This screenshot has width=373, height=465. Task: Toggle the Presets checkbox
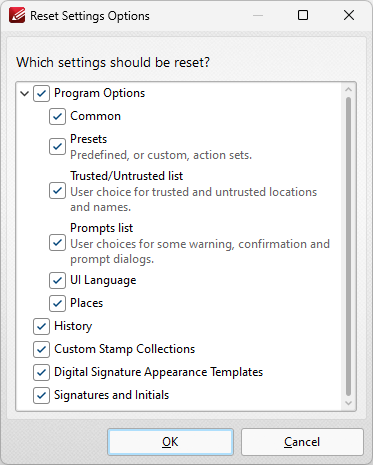pos(57,147)
